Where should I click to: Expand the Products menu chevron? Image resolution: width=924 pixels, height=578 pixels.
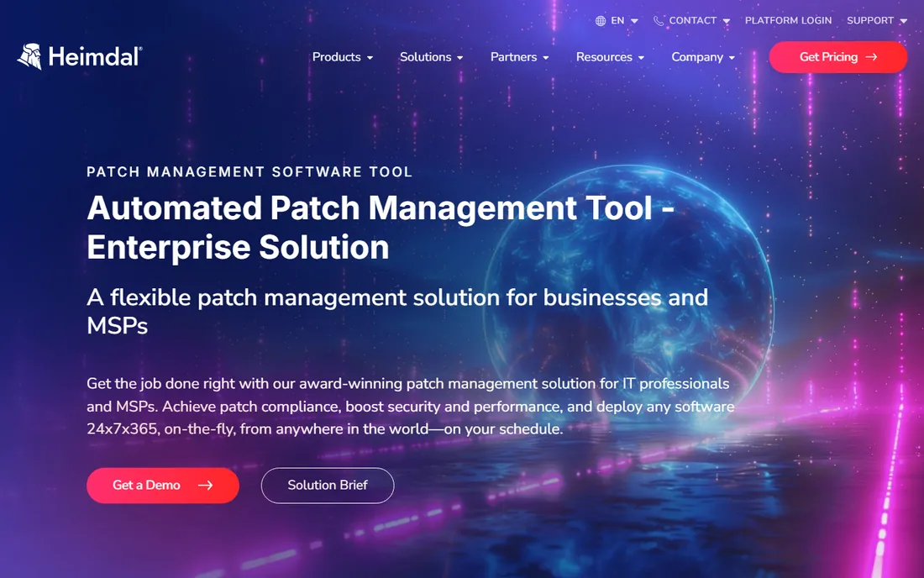370,58
